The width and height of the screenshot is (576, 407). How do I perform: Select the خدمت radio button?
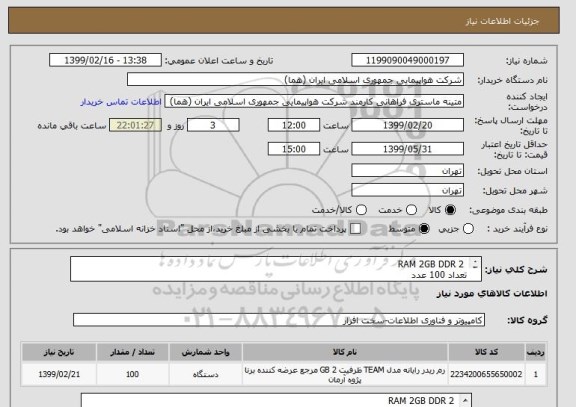coord(411,210)
